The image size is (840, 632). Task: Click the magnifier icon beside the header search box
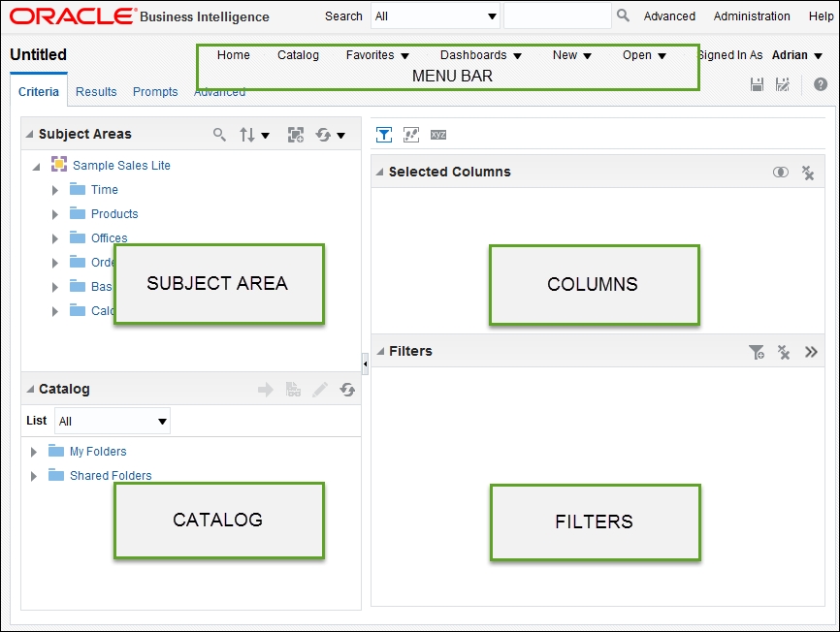623,16
